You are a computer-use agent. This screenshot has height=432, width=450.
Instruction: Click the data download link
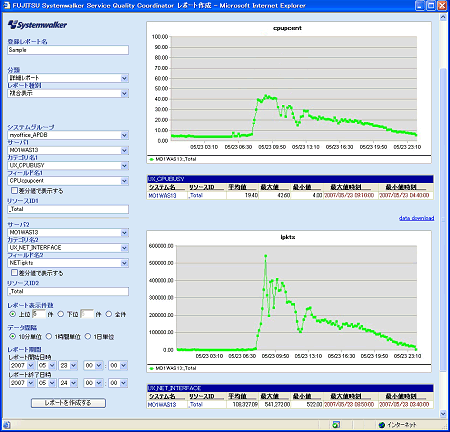point(416,218)
